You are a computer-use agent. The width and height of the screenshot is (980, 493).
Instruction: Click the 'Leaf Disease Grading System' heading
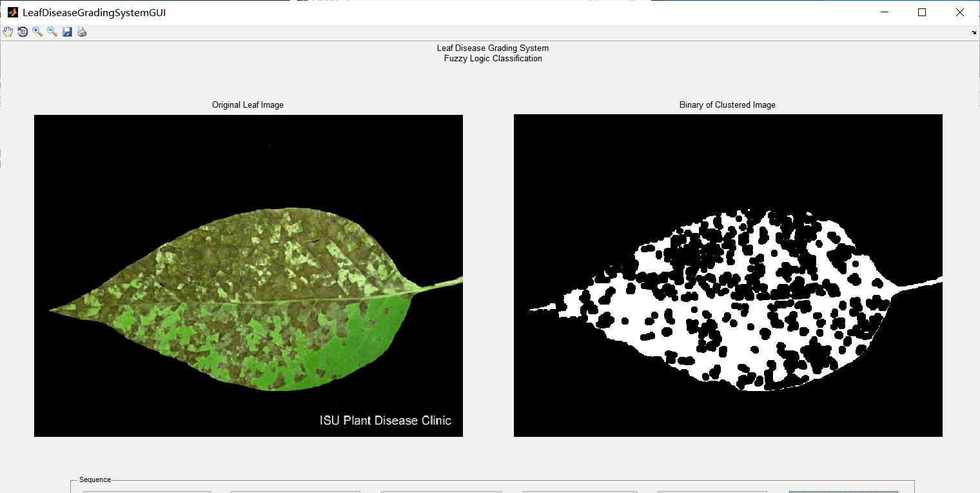tap(493, 48)
